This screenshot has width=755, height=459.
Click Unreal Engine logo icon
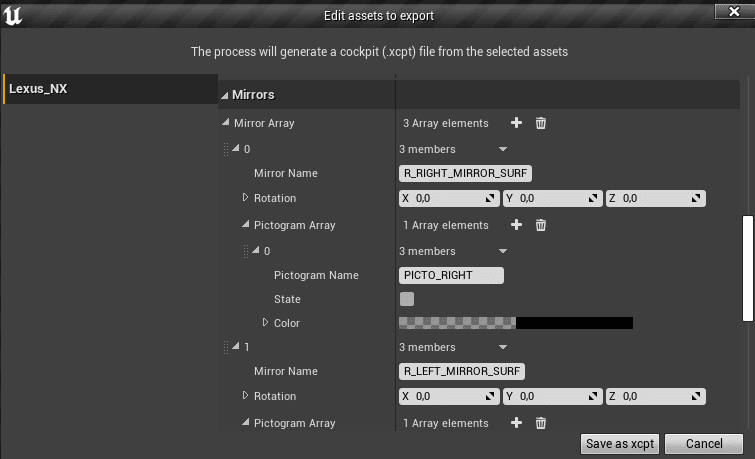(x=13, y=15)
